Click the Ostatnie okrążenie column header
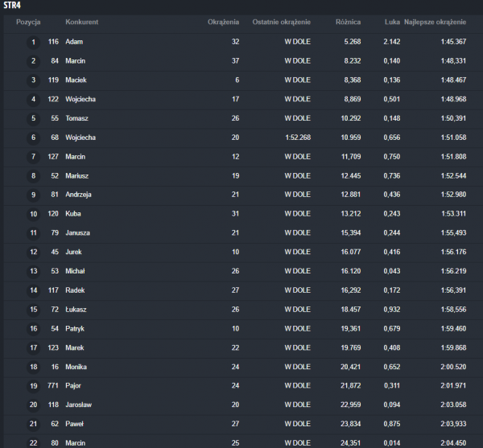This screenshot has height=448, width=483. (281, 22)
